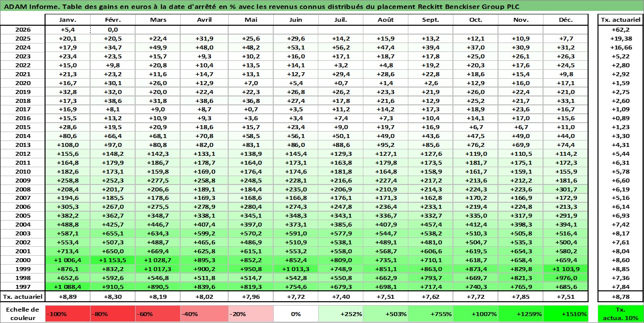Select the '+7,85' Nov. actuarial rate cell
The height and width of the screenshot is (323, 644).
[x=520, y=297]
